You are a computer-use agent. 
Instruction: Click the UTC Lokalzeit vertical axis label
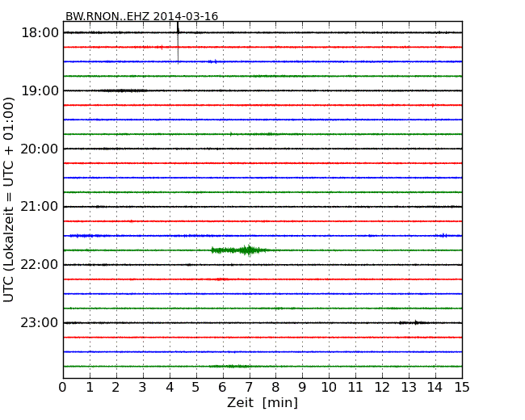[9, 199]
